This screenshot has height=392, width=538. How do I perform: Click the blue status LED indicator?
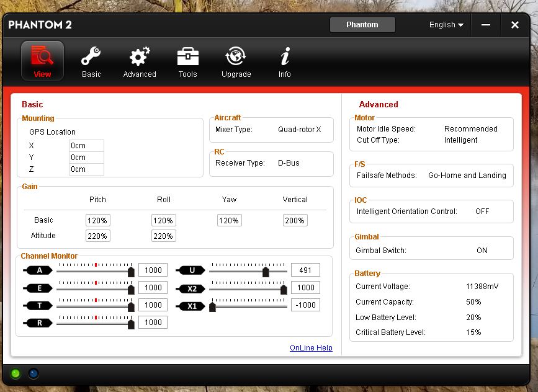tap(34, 373)
